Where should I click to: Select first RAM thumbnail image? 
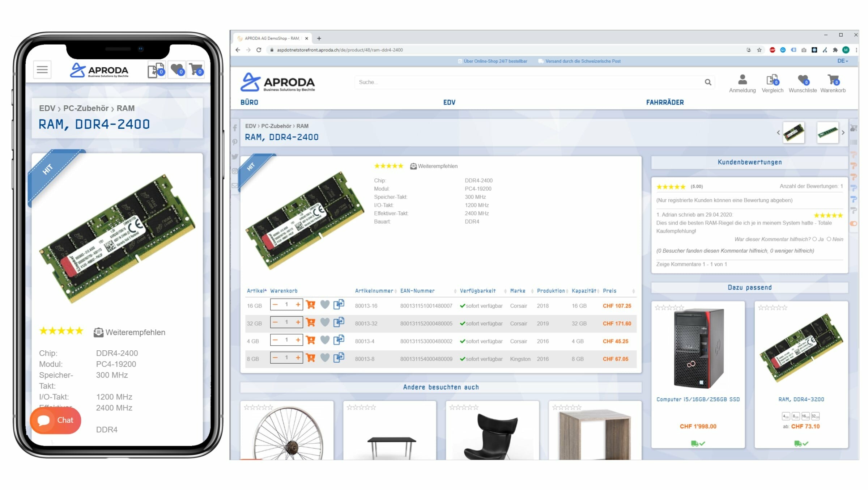click(793, 132)
